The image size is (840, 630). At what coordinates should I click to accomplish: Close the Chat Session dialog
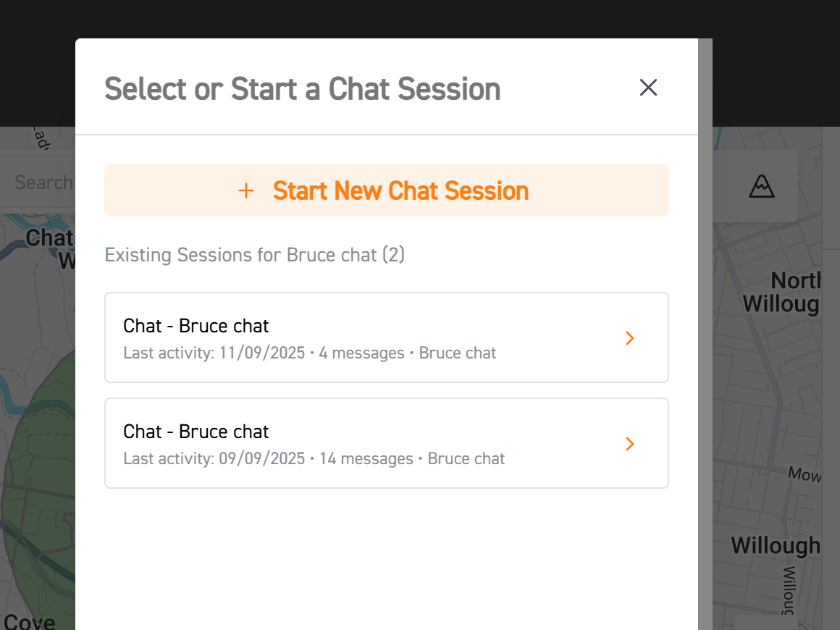click(648, 88)
